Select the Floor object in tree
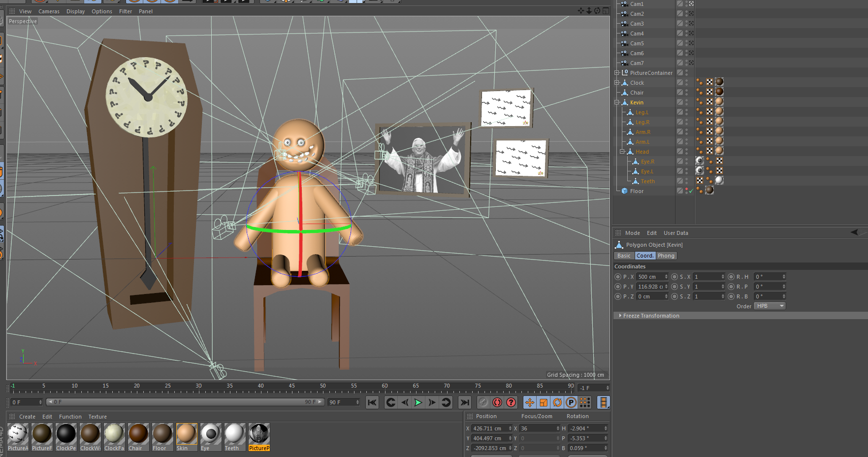Screen dimensions: 868x457 (637, 191)
